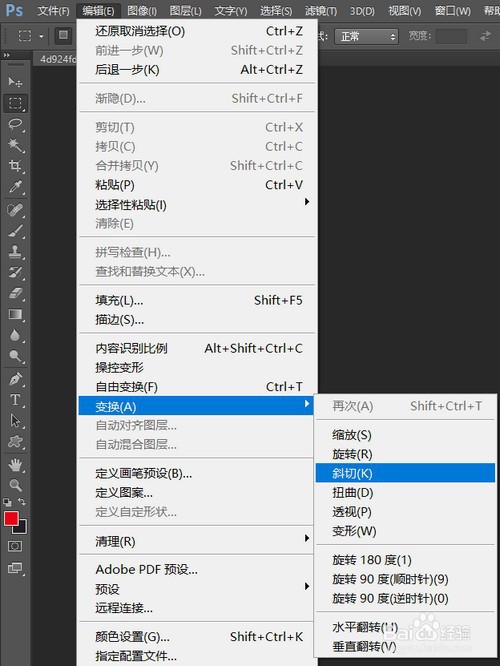Expand the toolbox double-arrow toggle
500x666 pixels.
pyautogui.click(x=6, y=55)
